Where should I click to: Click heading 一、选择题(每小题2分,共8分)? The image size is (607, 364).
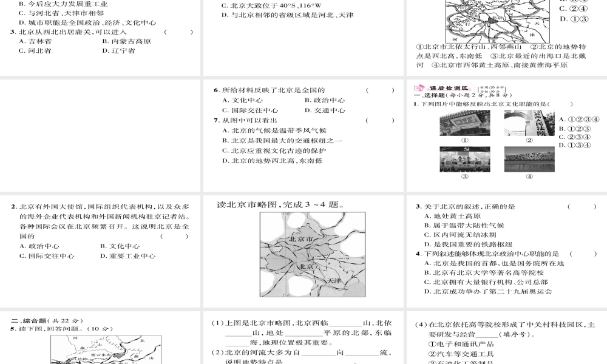(x=463, y=95)
